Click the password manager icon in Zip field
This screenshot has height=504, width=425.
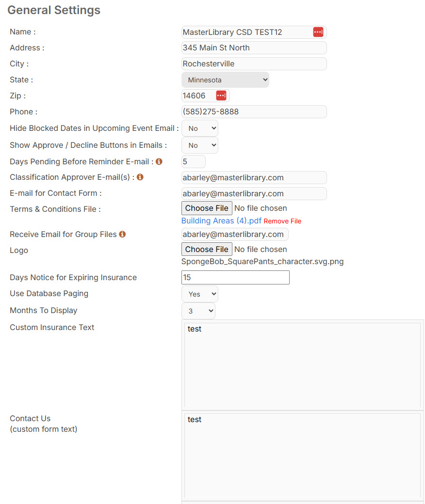(x=221, y=95)
